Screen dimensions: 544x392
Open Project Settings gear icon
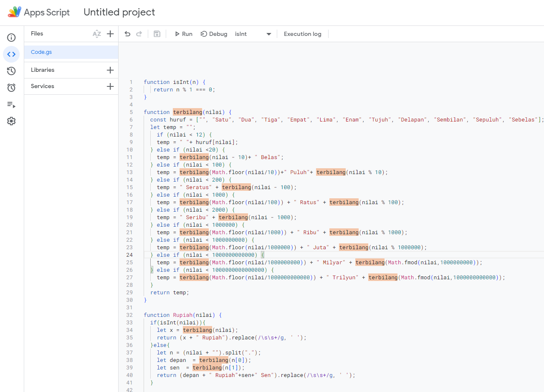11,121
